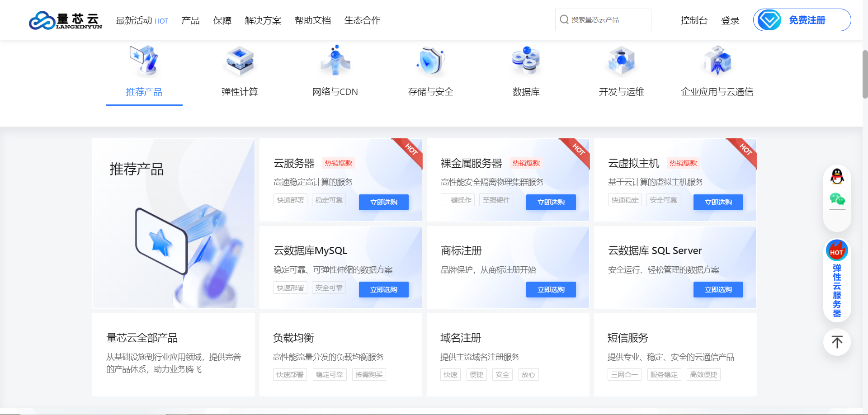
Task: Click the 企业应用与云通信 icon
Action: [717, 61]
